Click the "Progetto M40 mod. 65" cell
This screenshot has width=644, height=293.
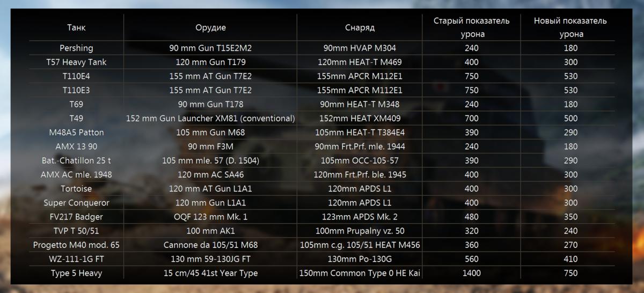pos(76,245)
